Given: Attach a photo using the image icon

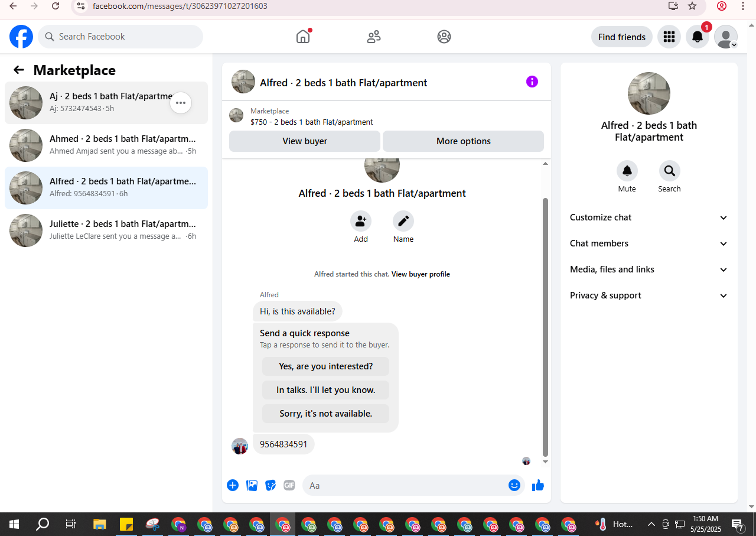Looking at the screenshot, I should (252, 485).
